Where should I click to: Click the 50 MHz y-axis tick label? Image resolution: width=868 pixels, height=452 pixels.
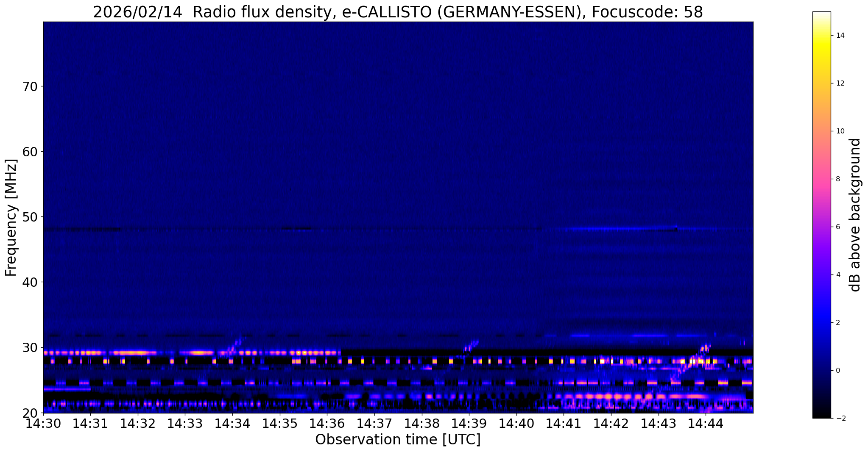(29, 217)
